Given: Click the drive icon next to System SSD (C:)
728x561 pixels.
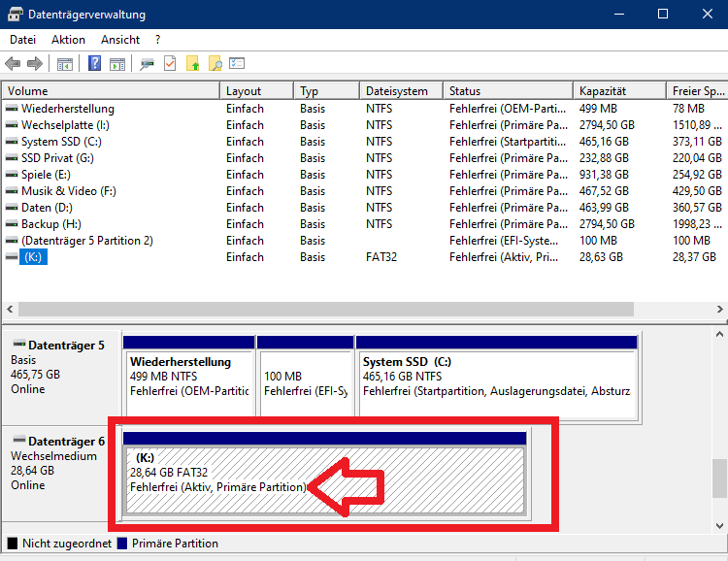Looking at the screenshot, I should click(x=12, y=141).
